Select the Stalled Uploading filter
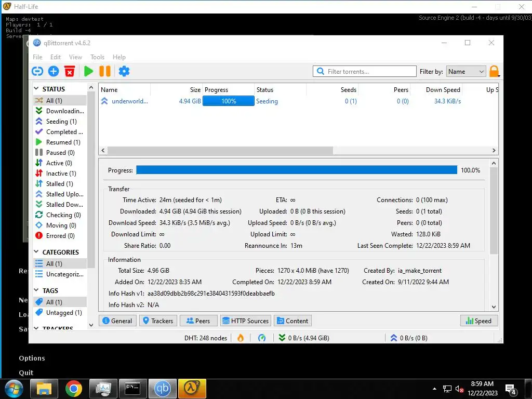Viewport: 532px width, 399px height. pyautogui.click(x=60, y=194)
